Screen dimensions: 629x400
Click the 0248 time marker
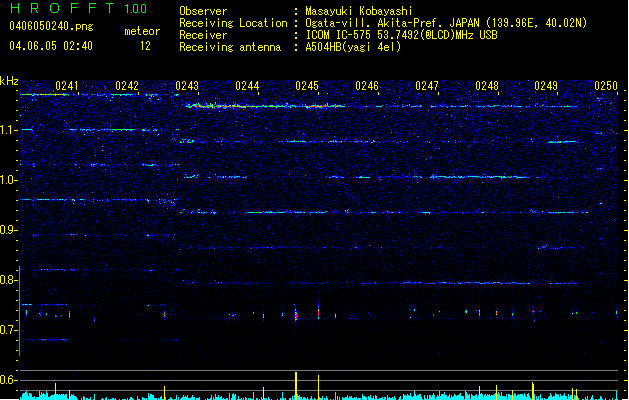[487, 86]
